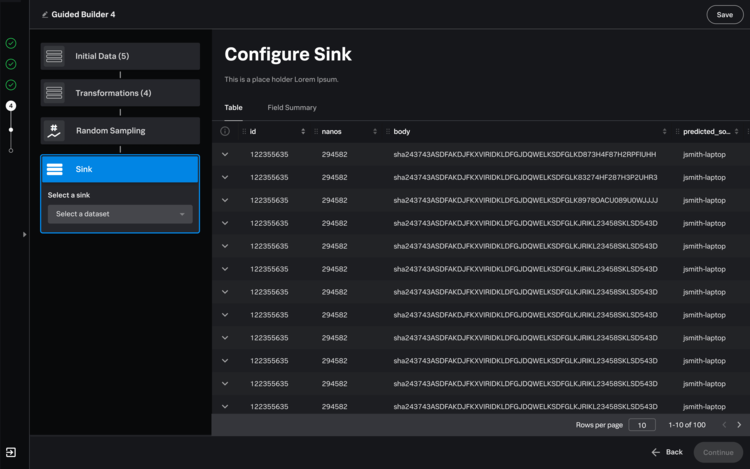Click the Select a sink label

pos(69,195)
